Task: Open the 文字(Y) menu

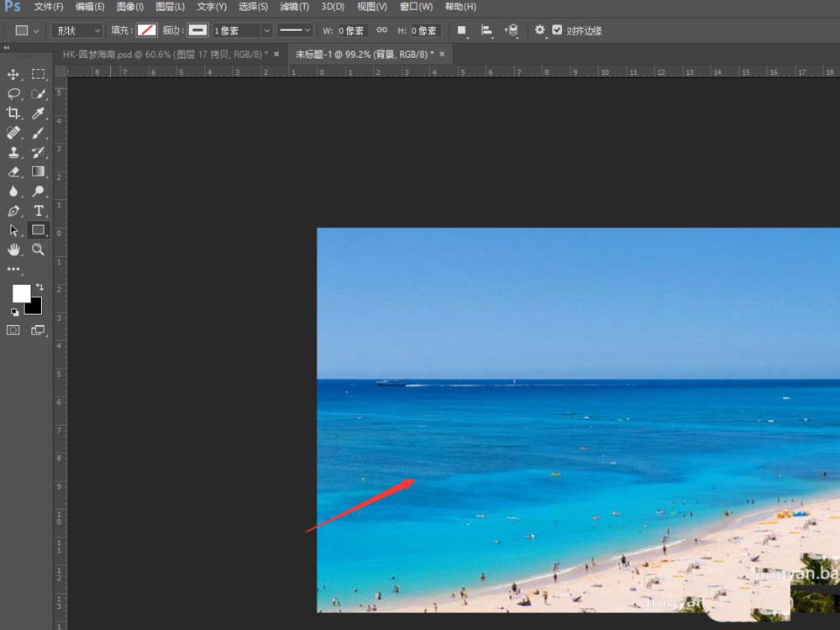Action: (x=211, y=7)
